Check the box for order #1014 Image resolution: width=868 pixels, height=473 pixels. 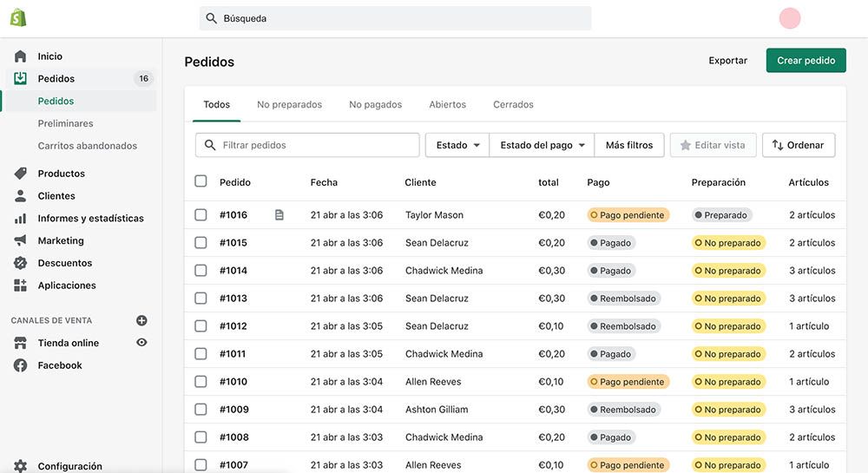click(201, 270)
